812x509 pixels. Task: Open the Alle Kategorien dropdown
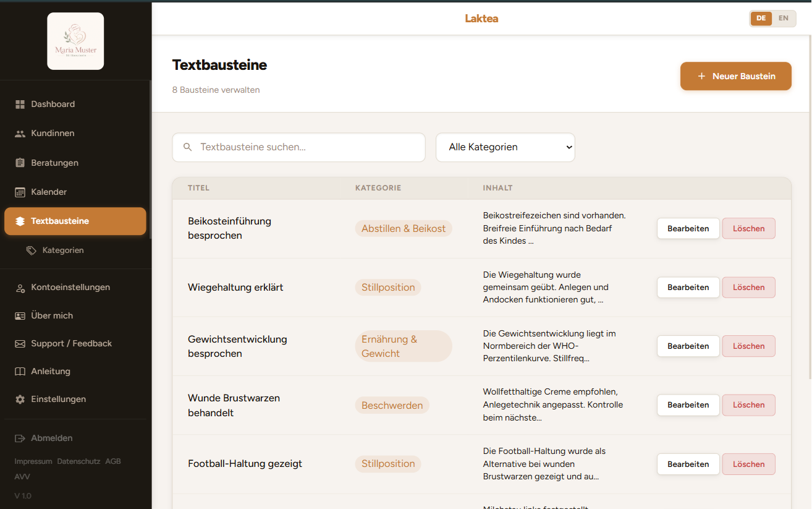click(x=505, y=147)
